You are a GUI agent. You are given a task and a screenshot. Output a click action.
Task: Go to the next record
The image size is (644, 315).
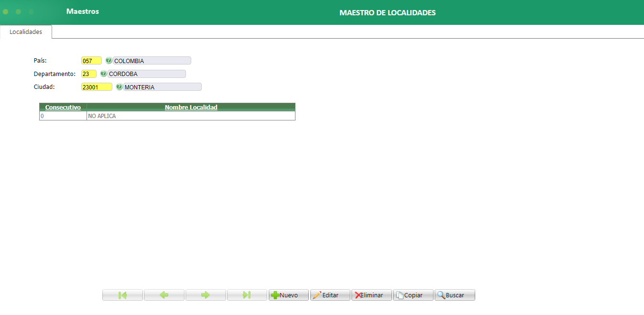206,295
